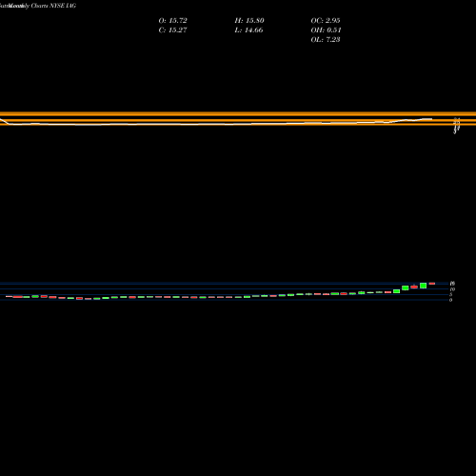Click the 'H: 15.80' high price value

point(249,21)
